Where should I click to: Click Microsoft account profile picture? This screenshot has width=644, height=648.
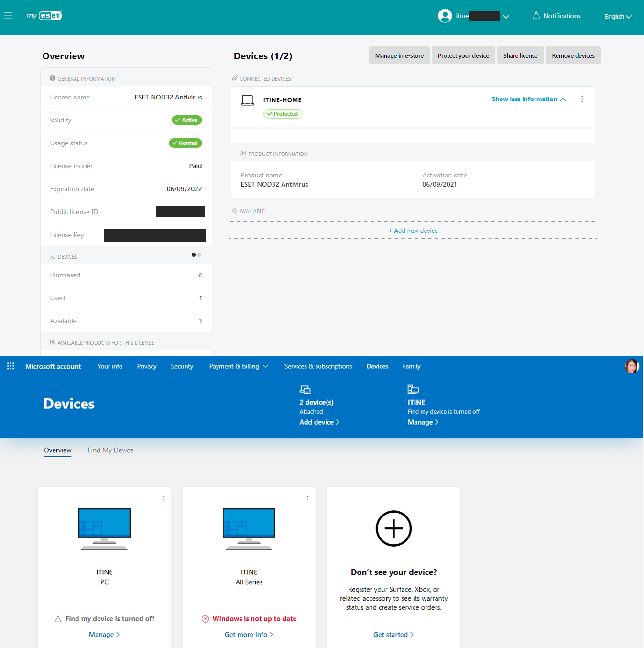[x=632, y=366]
